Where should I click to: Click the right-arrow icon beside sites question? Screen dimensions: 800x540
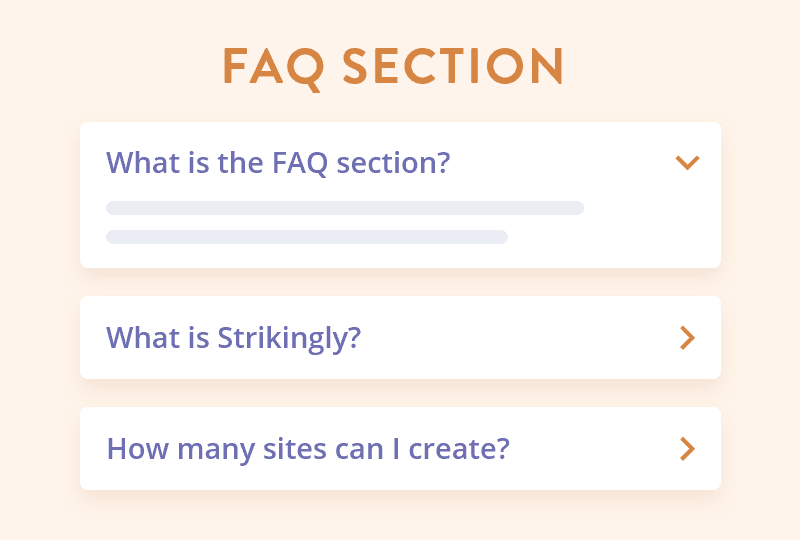click(x=687, y=449)
